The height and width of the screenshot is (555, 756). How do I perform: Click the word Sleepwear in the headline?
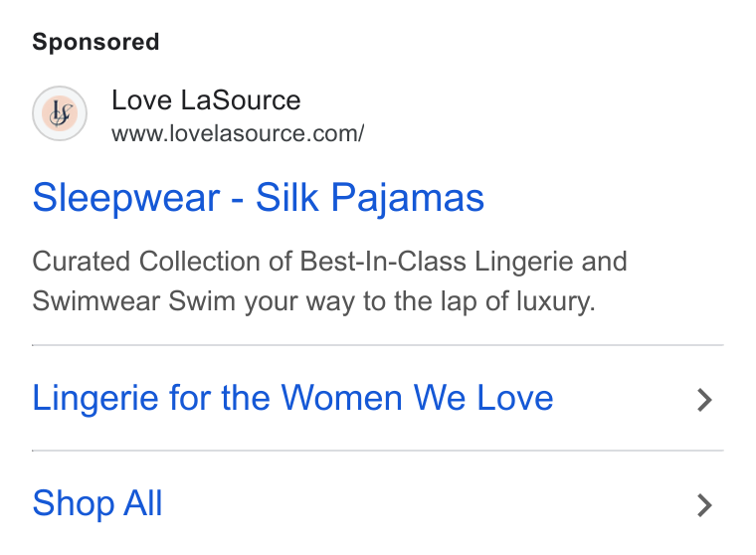pyautogui.click(x=126, y=198)
